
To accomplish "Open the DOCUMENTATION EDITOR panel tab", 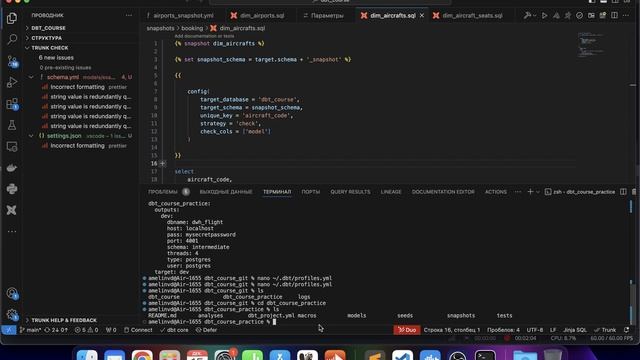I will tap(443, 192).
